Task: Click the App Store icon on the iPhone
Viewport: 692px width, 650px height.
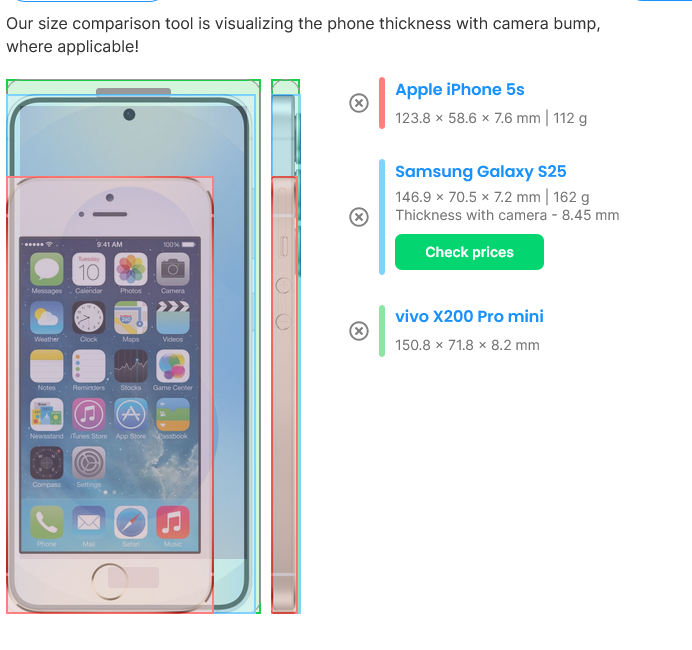Action: tap(131, 414)
